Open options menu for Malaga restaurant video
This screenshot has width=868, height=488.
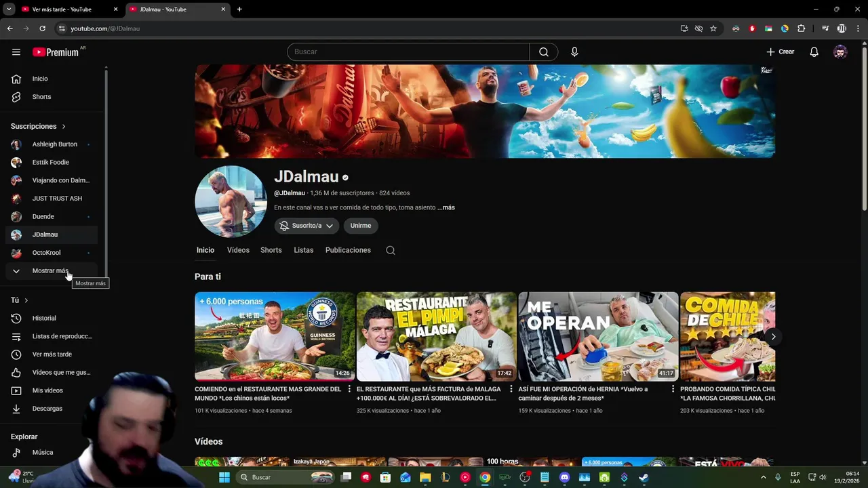point(511,389)
